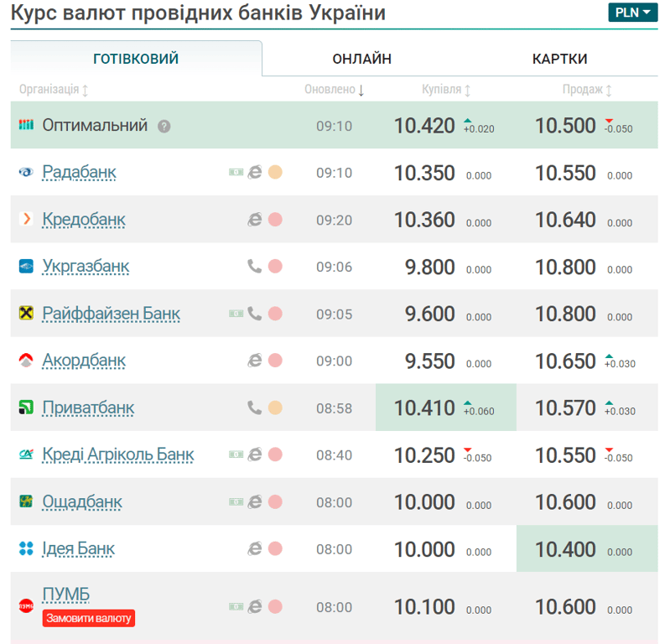This screenshot has height=644, width=670.
Task: Open the Ощадбанк link
Action: click(82, 501)
